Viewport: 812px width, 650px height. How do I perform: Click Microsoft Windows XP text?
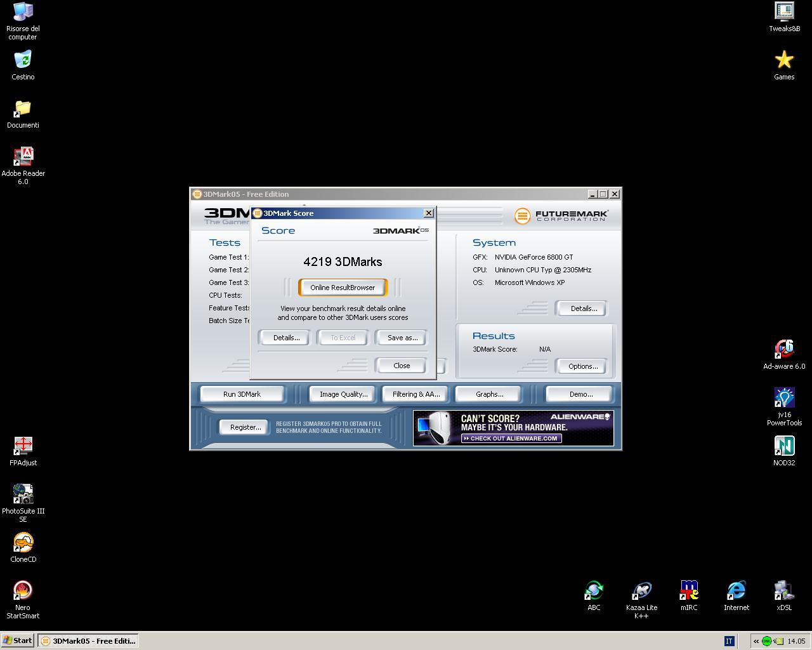point(530,282)
